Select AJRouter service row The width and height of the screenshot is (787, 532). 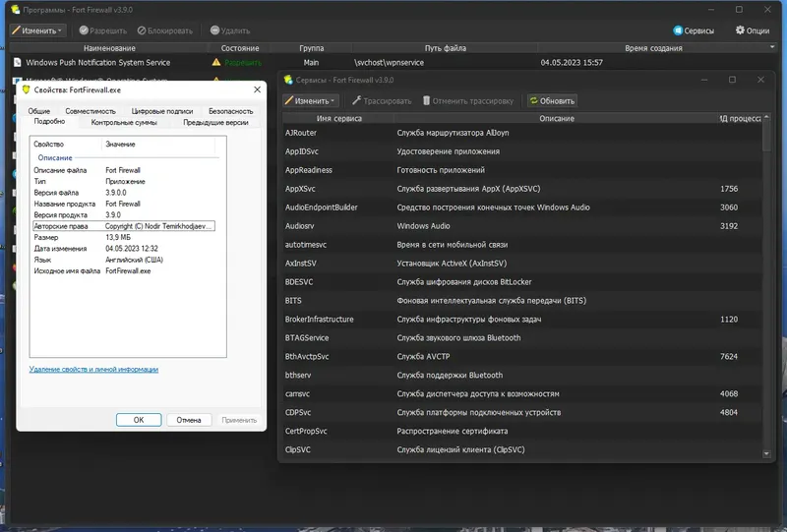pos(522,133)
